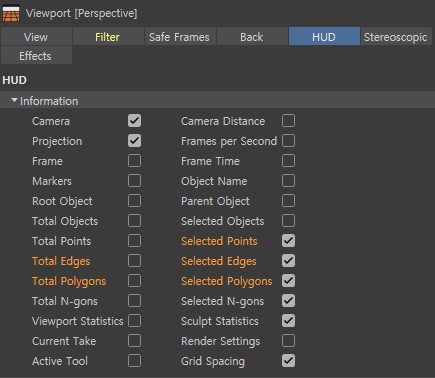Uncheck Selected Polygons checkbox
Viewport: 435px width, 378px height.
pyautogui.click(x=288, y=281)
